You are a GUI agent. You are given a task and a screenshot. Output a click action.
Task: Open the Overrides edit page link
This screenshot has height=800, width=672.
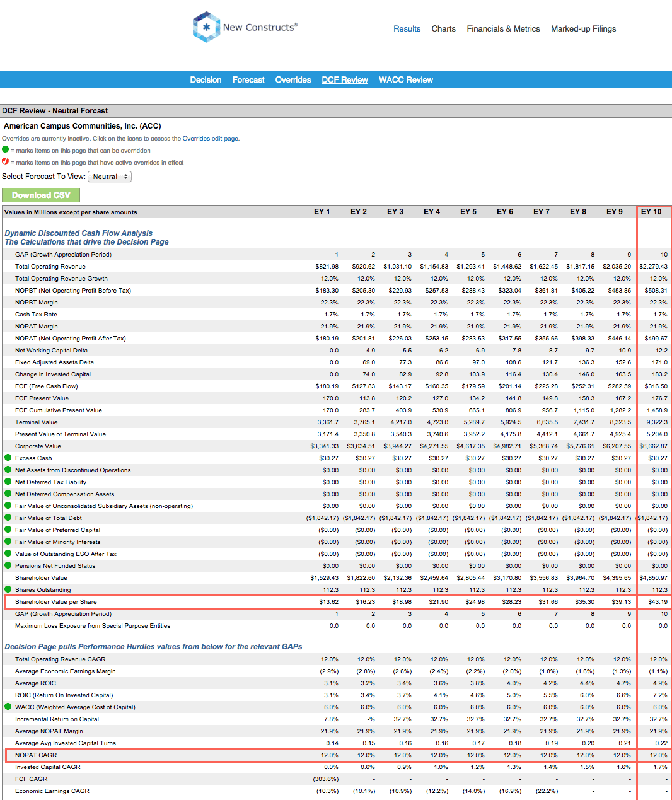(211, 138)
